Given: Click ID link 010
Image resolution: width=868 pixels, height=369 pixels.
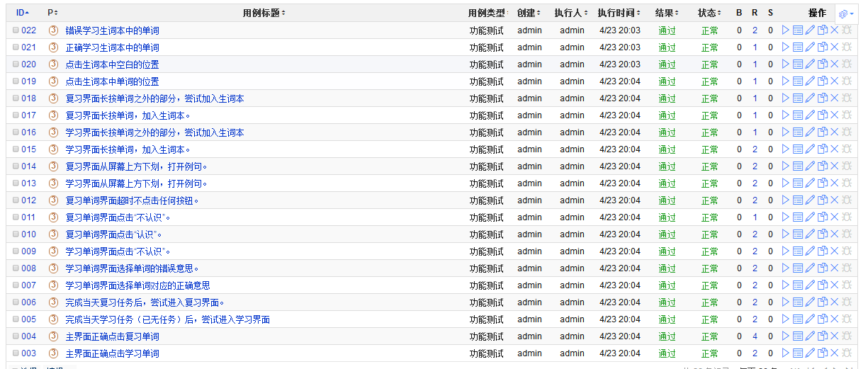Looking at the screenshot, I should click(x=28, y=234).
